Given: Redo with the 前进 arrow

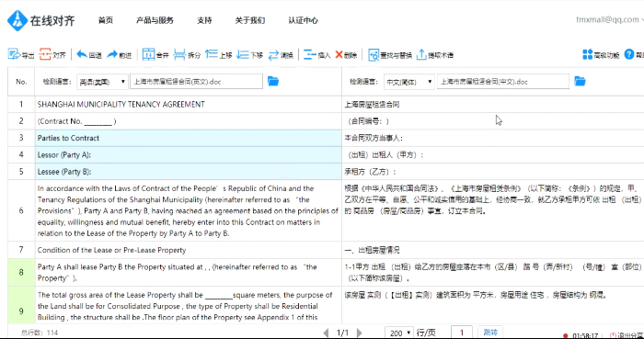Looking at the screenshot, I should (119, 54).
